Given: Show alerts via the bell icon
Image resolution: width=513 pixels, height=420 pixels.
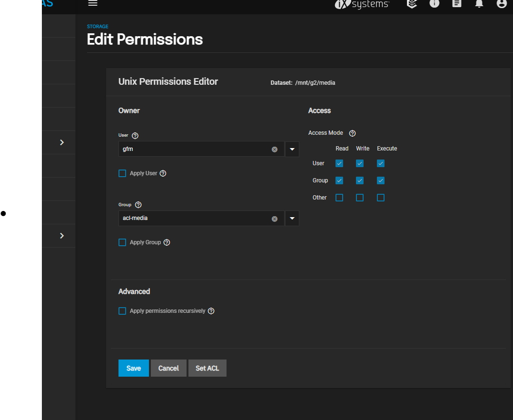Looking at the screenshot, I should (479, 3).
